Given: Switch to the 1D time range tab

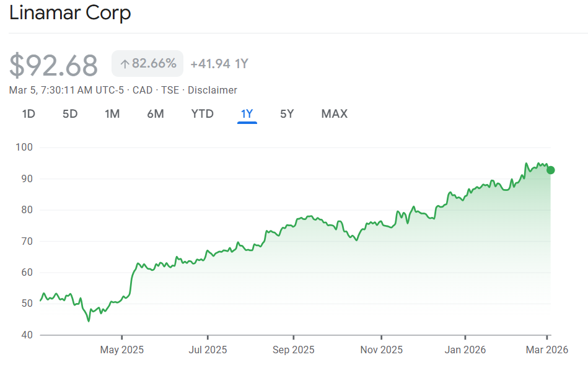Looking at the screenshot, I should point(29,114).
